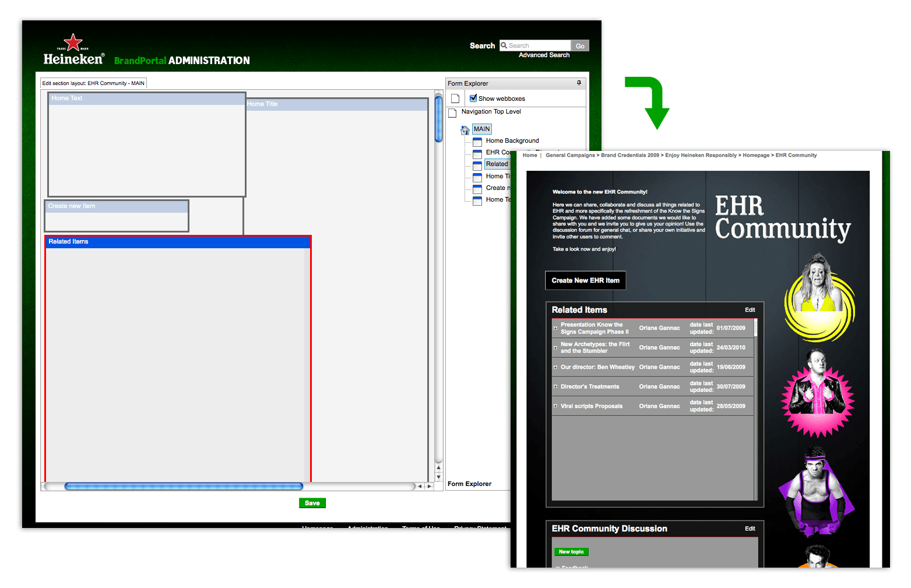Click the Create New EHR Item button

(x=585, y=280)
